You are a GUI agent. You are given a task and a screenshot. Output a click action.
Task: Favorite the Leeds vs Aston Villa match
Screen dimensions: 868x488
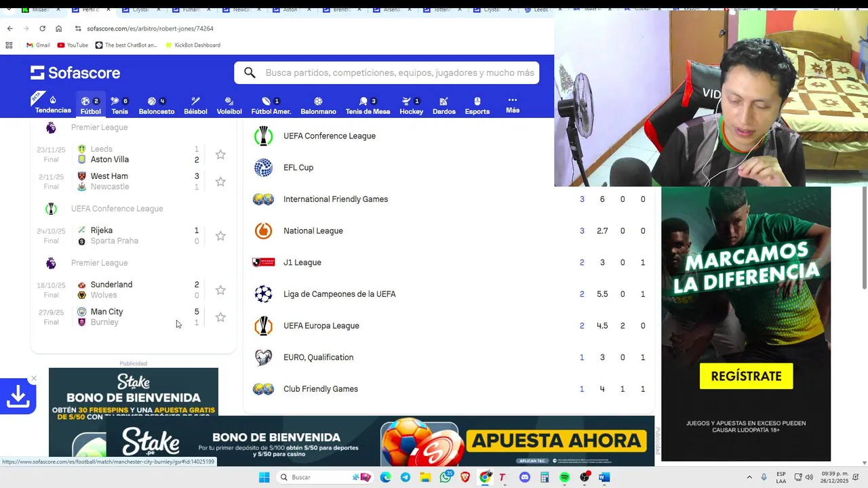click(x=220, y=155)
